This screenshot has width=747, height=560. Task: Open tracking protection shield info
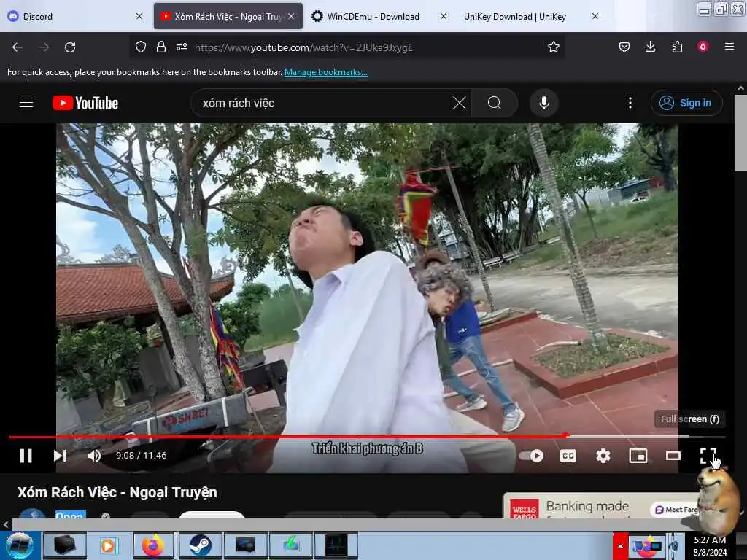(141, 47)
